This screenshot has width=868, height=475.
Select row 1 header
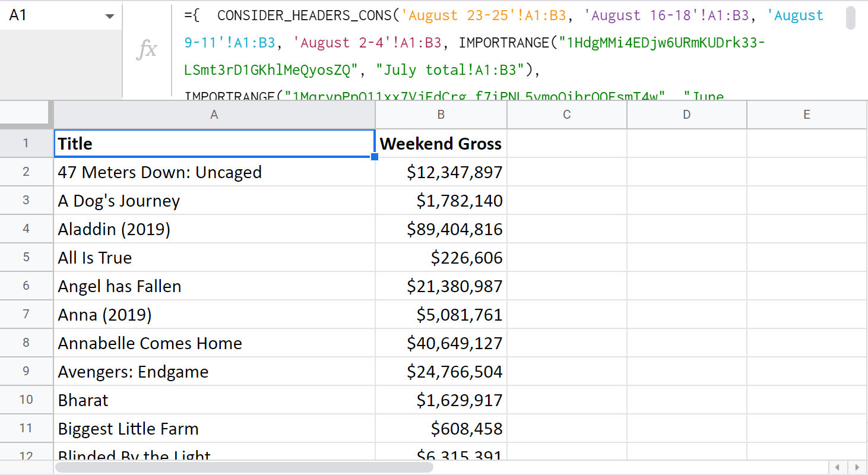(x=26, y=143)
